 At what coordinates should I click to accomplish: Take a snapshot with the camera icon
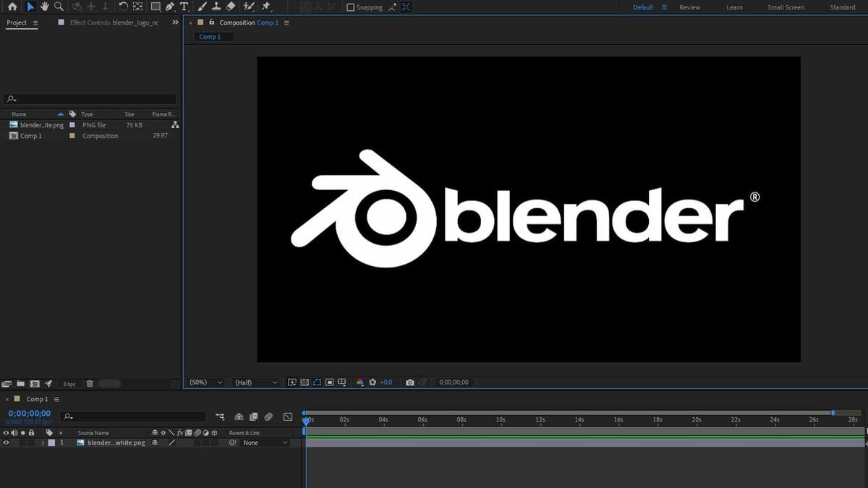click(410, 382)
